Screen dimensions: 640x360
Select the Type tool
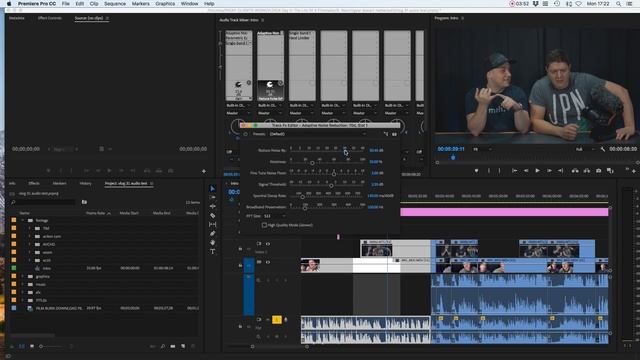click(213, 251)
